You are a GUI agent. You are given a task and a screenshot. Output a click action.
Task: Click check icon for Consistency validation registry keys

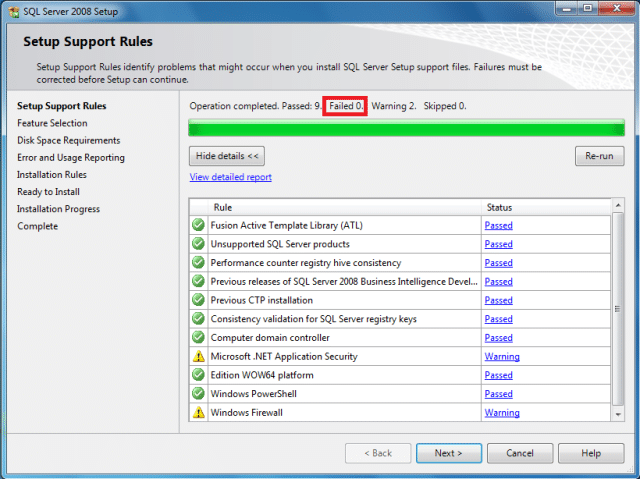click(x=198, y=319)
